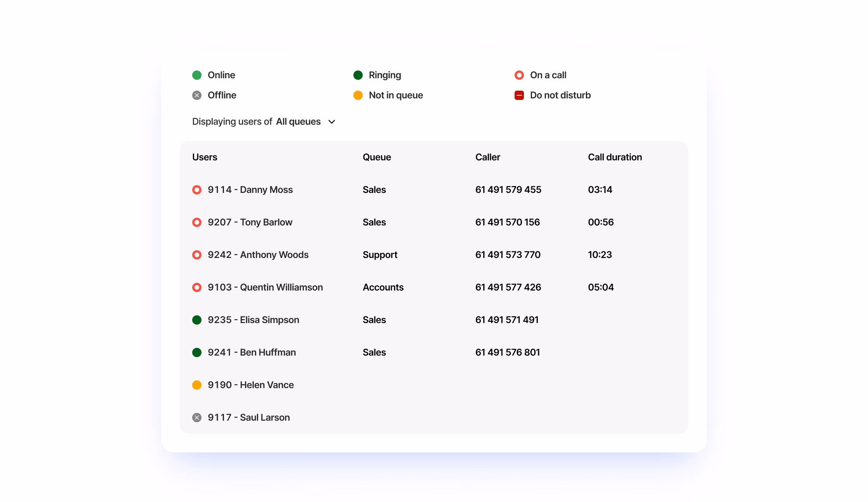Click the Accounts queue cell
This screenshot has height=502, width=868.
point(383,287)
